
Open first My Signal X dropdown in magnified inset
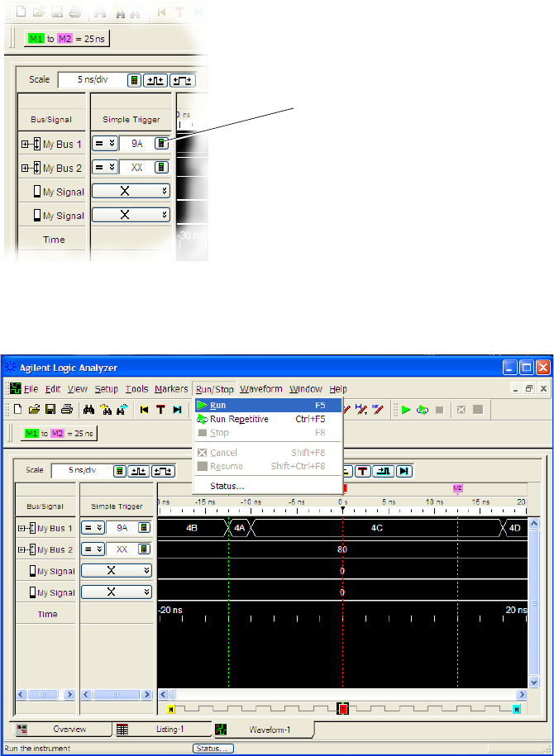point(131,192)
